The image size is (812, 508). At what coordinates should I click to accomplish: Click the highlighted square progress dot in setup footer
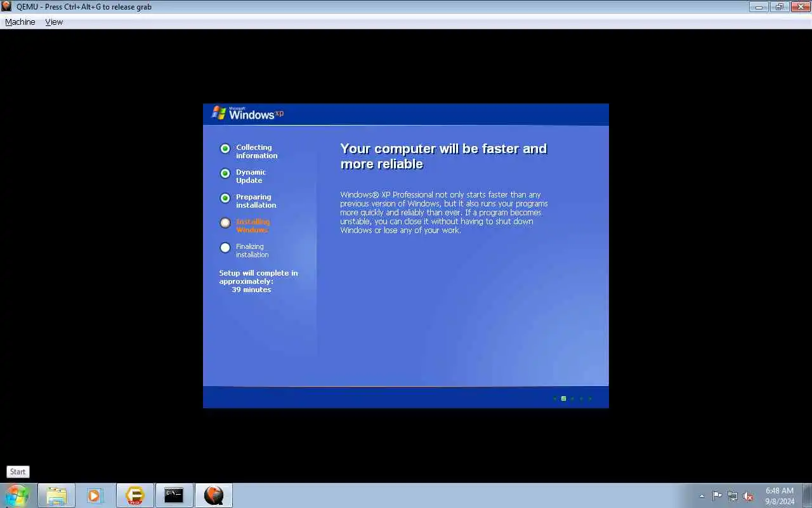563,399
